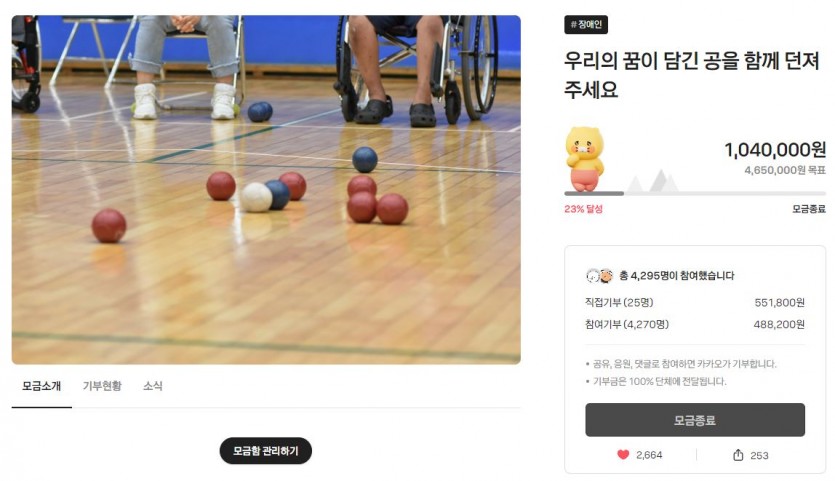Open the 소식 tab

(153, 386)
